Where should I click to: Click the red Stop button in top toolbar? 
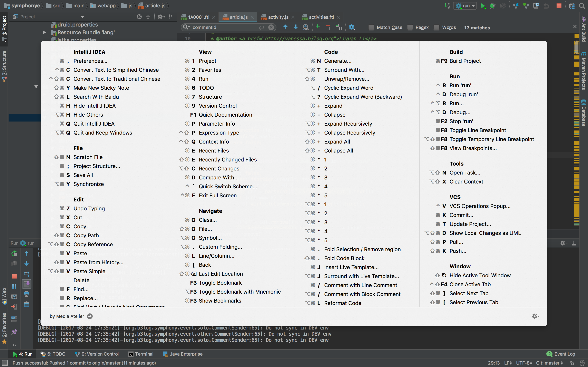point(559,6)
